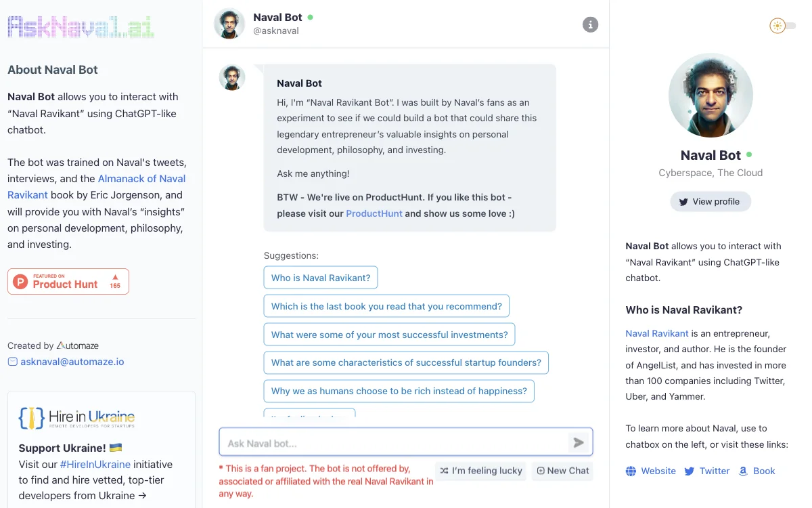Viewport: 812px width, 508px height.
Task: Click the Naval Bot sender name in the message
Action: (x=299, y=83)
